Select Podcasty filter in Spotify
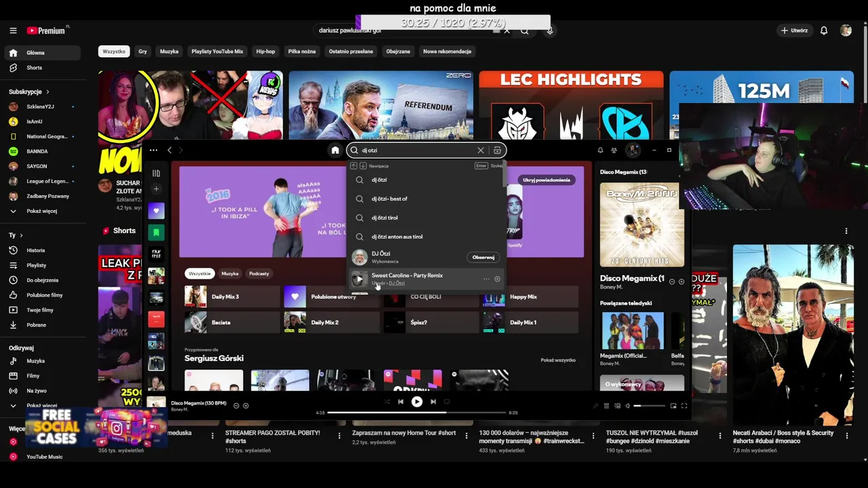868x488 pixels. coord(259,274)
